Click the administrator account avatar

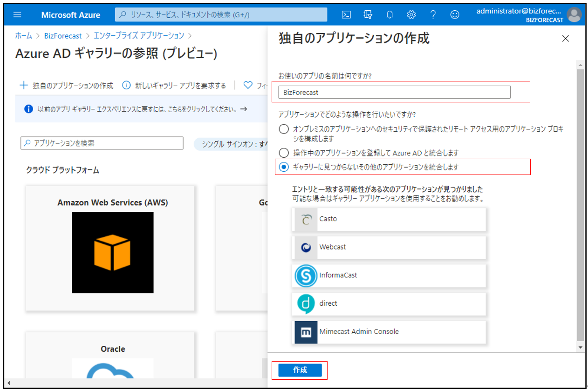pos(574,15)
